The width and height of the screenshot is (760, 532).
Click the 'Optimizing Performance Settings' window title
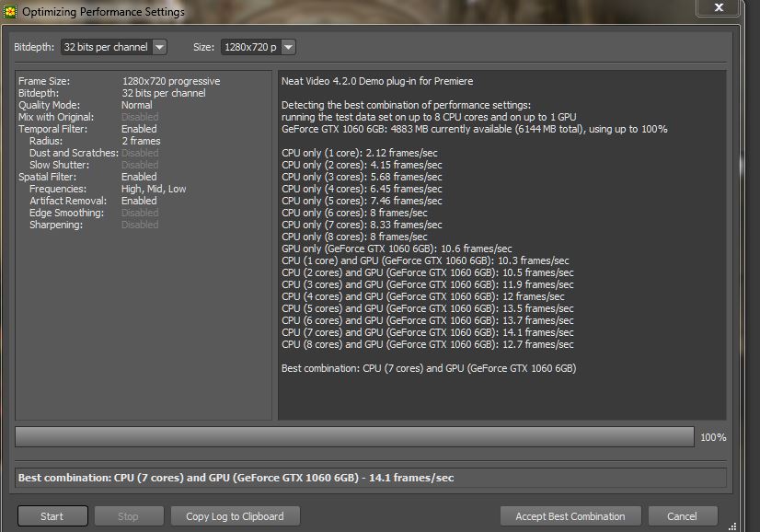[103, 12]
